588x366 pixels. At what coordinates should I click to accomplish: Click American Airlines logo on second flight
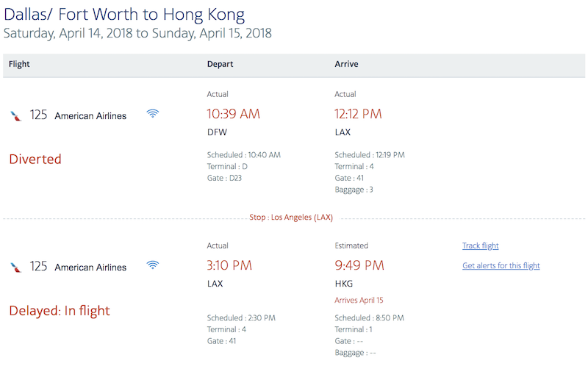[15, 268]
